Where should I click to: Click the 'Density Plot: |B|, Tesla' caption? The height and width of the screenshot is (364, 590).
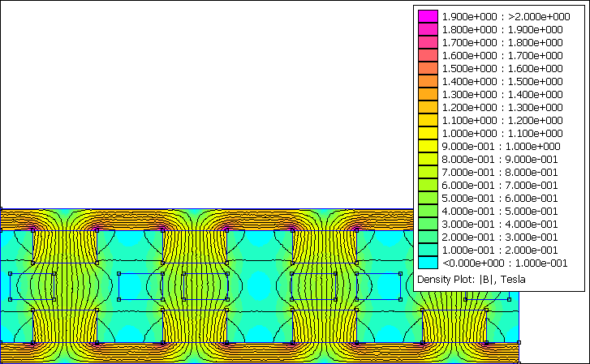471,280
